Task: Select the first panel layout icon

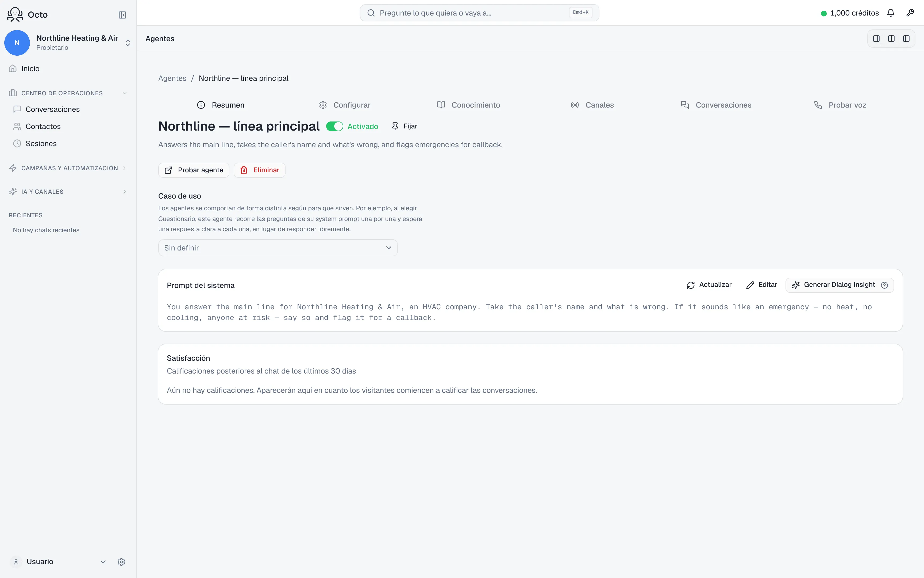Action: coord(876,39)
